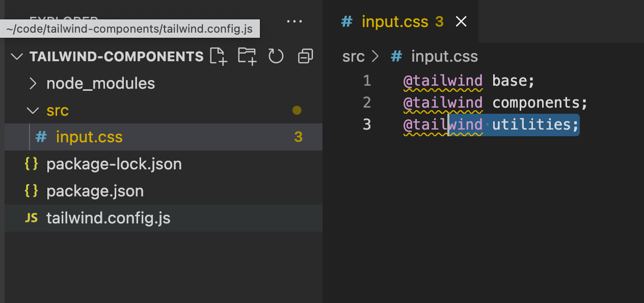Screen dimensions: 644x303
Task: Open tailwind.config.js from the Explorer
Action: (x=109, y=217)
